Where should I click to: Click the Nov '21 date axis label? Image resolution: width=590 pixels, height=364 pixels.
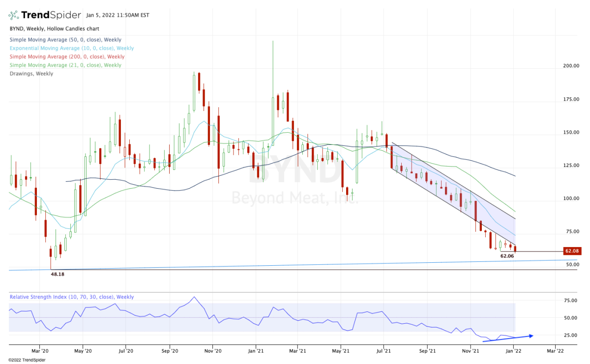tap(471, 351)
